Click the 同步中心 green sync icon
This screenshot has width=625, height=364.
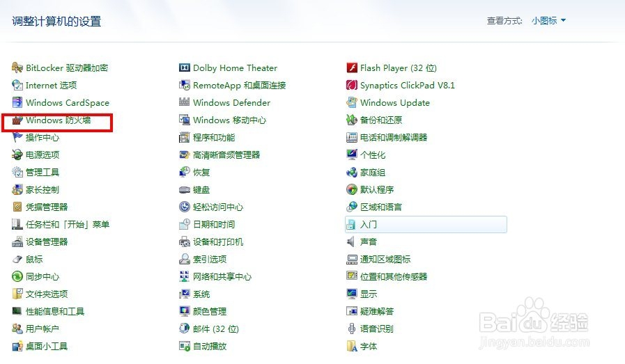point(17,276)
